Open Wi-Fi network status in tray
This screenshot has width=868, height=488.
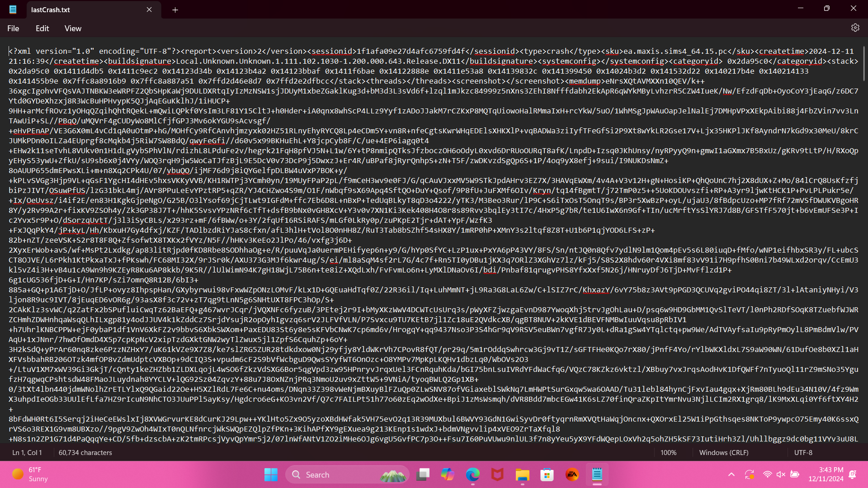[767, 474]
